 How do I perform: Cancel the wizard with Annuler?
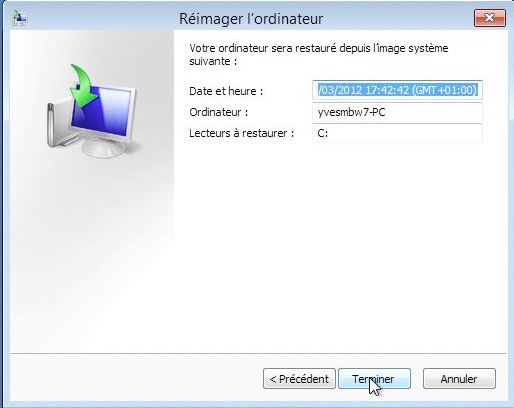(459, 379)
